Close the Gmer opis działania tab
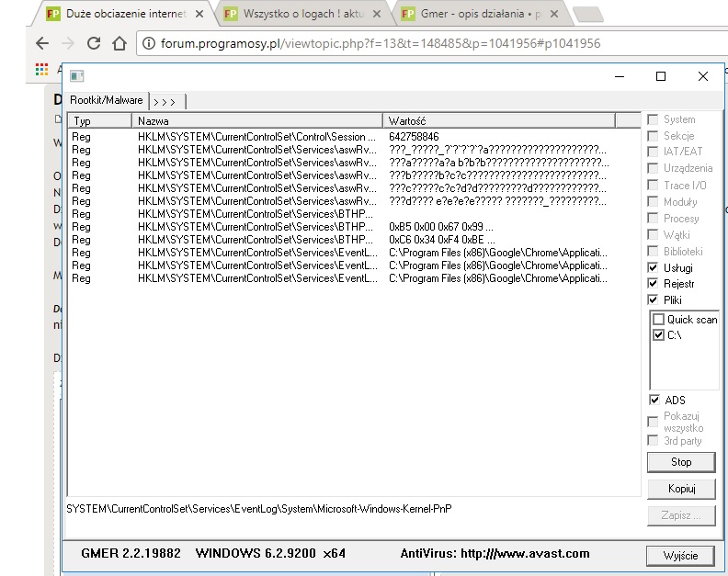 pos(554,15)
